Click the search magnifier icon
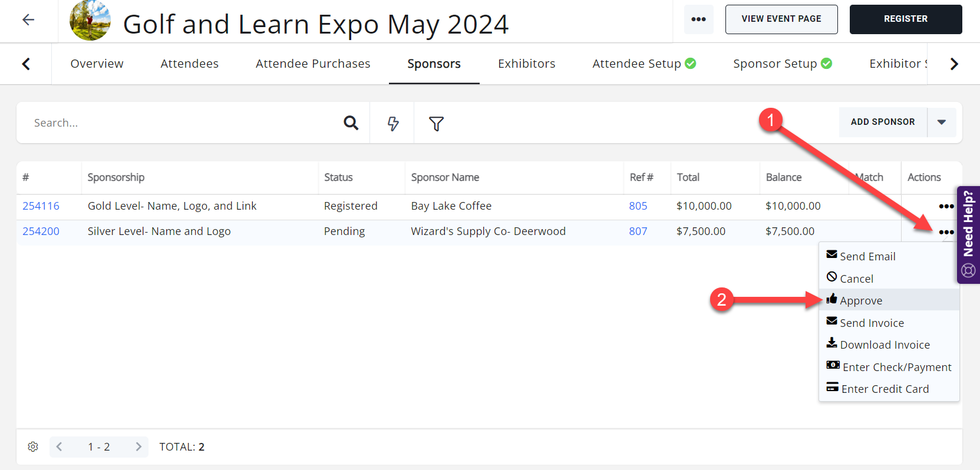Screen dimensions: 980x470 coord(351,123)
